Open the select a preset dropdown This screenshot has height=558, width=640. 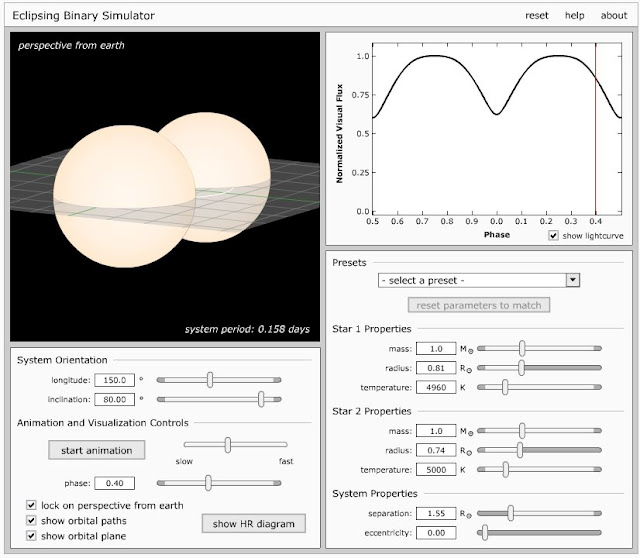coord(478,280)
